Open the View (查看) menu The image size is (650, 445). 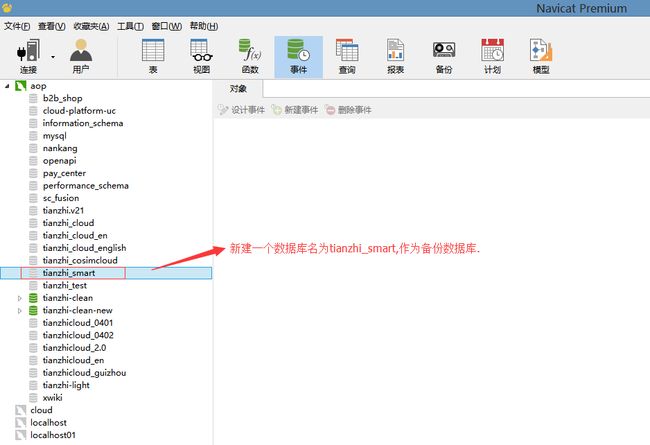tap(51, 26)
